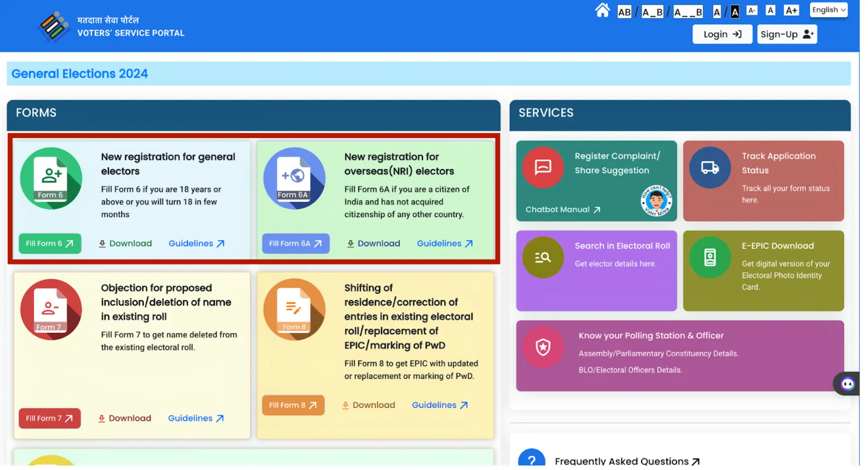Click 'New registration for overseas(NRI) electors' heading

(x=399, y=164)
